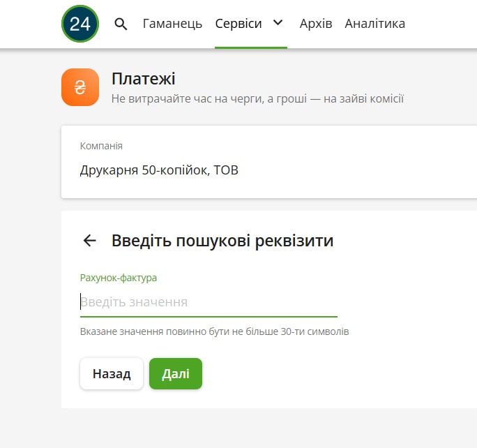The width and height of the screenshot is (477, 448).
Task: Click the Введіть пошукові реквізити heading
Action: [222, 241]
